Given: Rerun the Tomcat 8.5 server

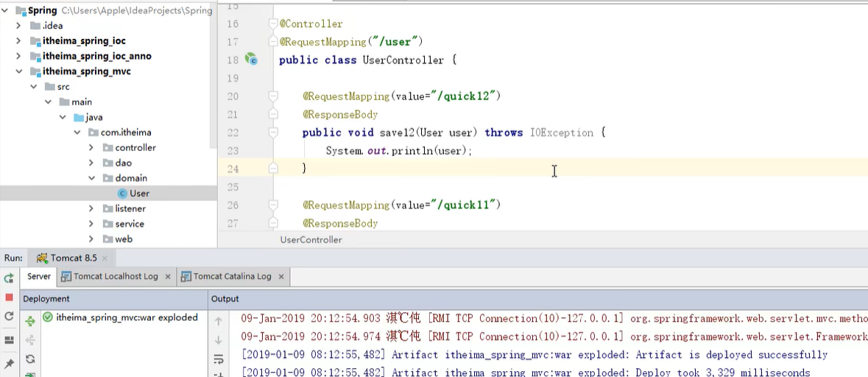Looking at the screenshot, I should [x=9, y=278].
